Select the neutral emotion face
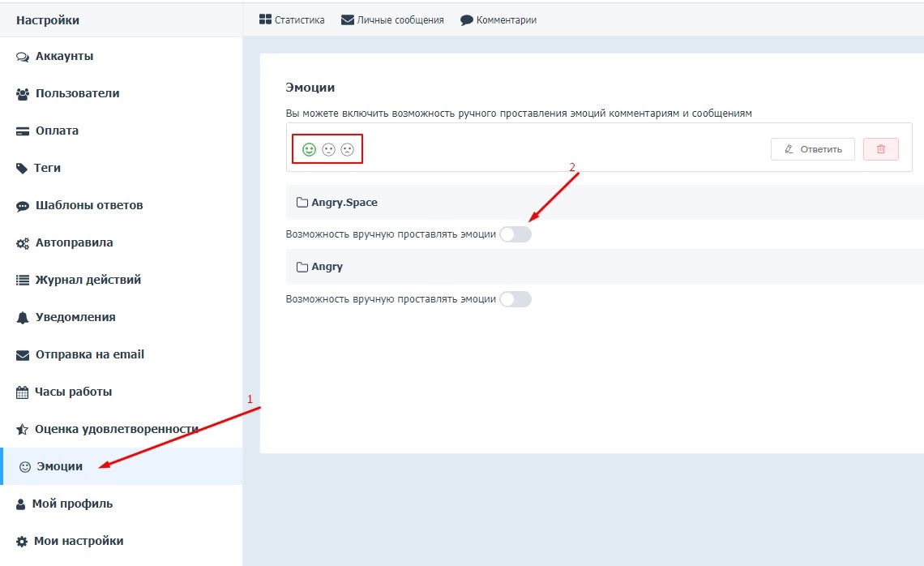Image resolution: width=924 pixels, height=566 pixels. [x=329, y=150]
